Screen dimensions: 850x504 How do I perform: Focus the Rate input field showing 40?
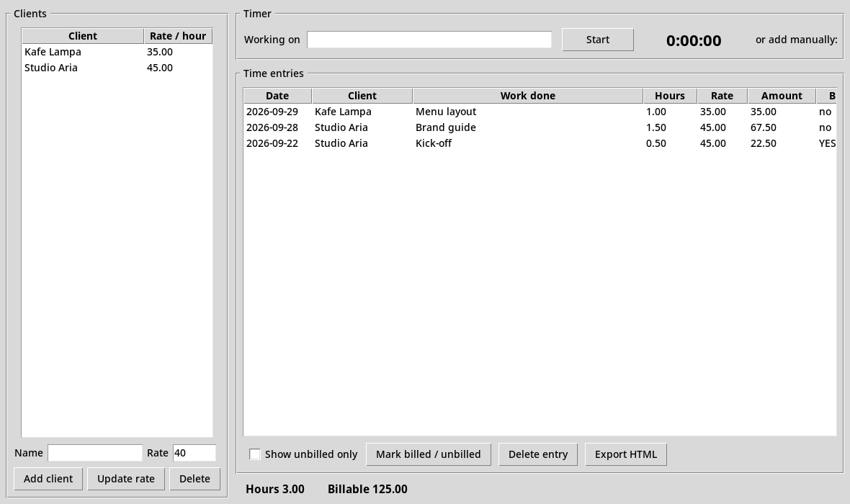194,453
